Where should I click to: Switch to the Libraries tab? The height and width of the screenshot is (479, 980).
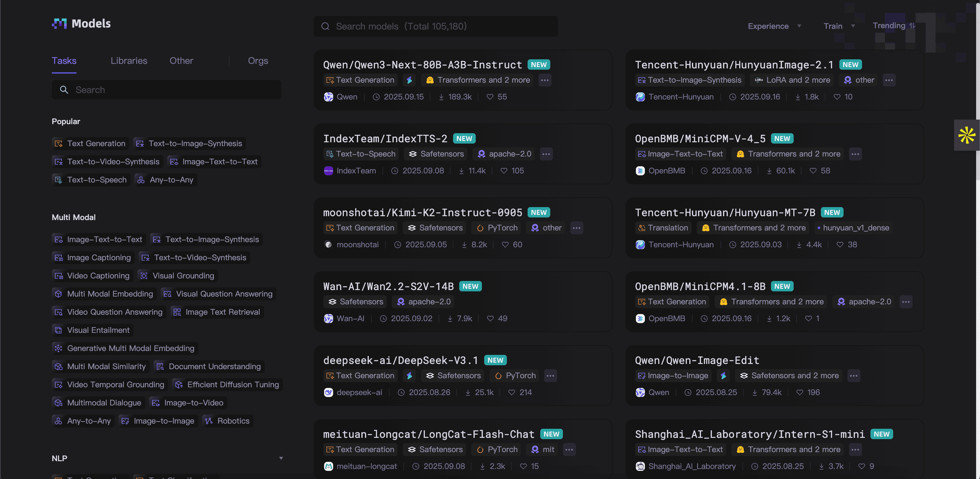pos(129,61)
